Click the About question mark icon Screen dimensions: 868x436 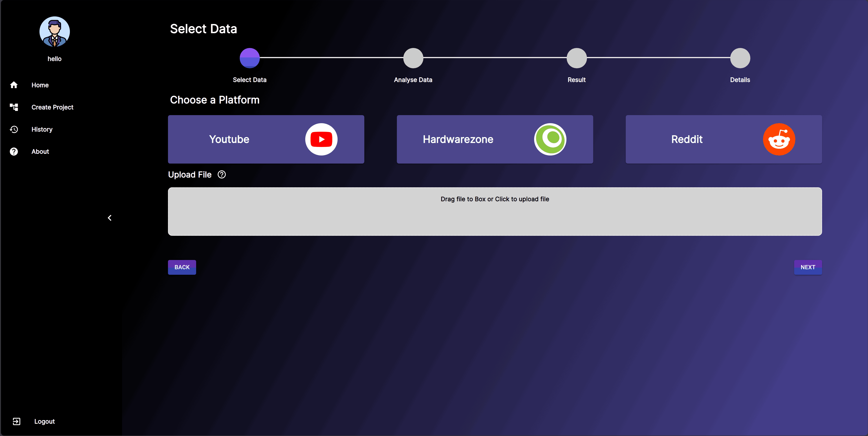tap(14, 152)
